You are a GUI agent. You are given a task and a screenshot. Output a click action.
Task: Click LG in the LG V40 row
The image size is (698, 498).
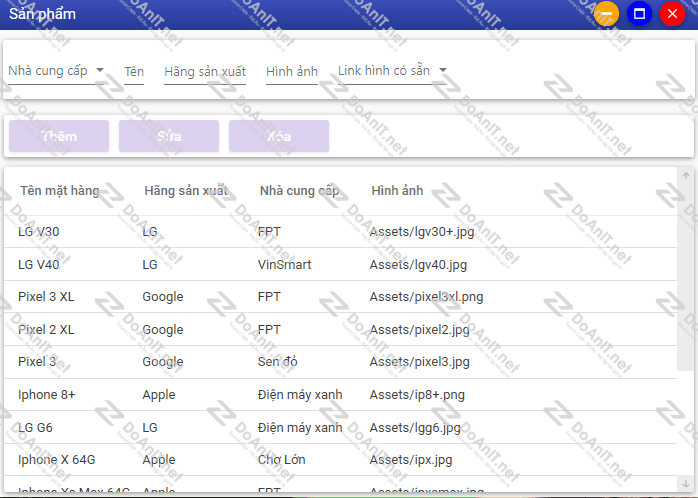[150, 265]
